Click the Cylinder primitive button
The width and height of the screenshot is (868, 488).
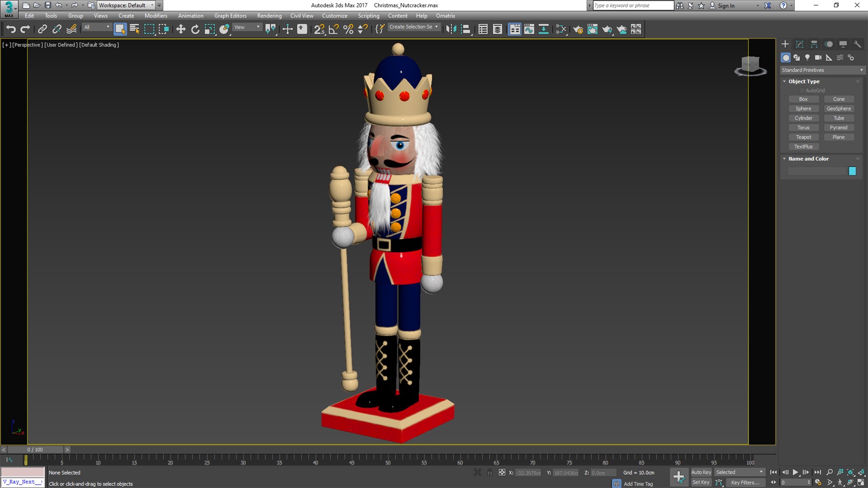coord(803,118)
